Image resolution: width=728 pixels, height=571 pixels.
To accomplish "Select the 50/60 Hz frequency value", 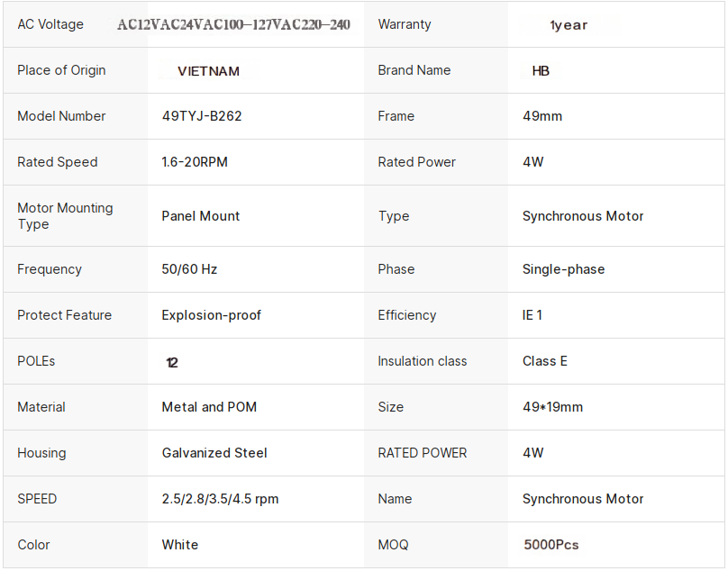I will point(189,269).
